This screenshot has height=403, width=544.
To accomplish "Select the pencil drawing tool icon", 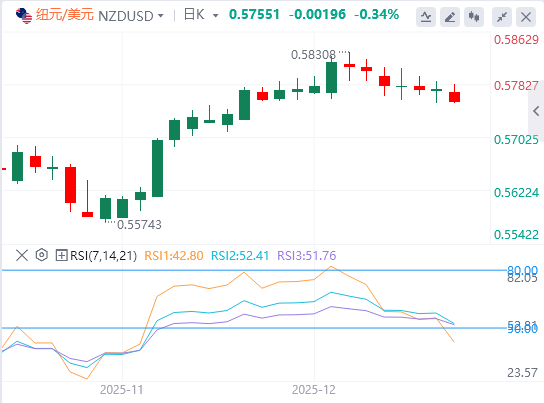I will tap(450, 17).
